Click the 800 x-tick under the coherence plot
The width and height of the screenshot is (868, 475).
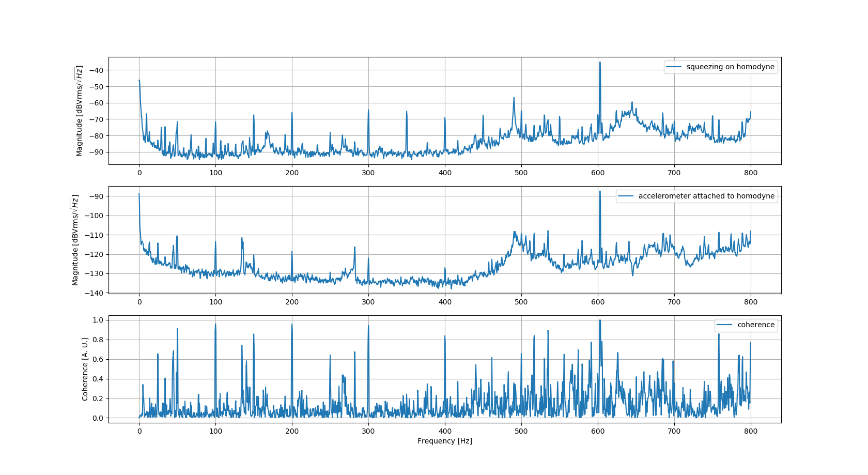(x=751, y=431)
